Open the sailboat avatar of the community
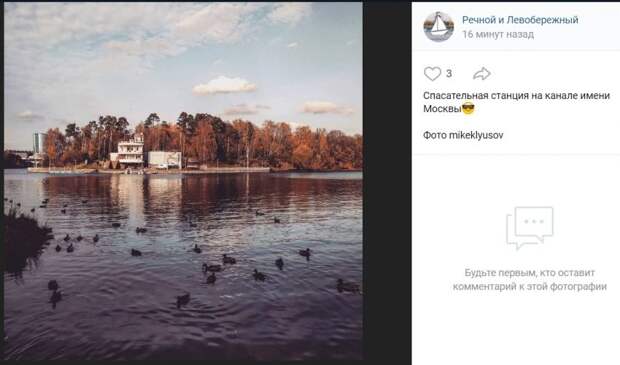 pyautogui.click(x=439, y=26)
